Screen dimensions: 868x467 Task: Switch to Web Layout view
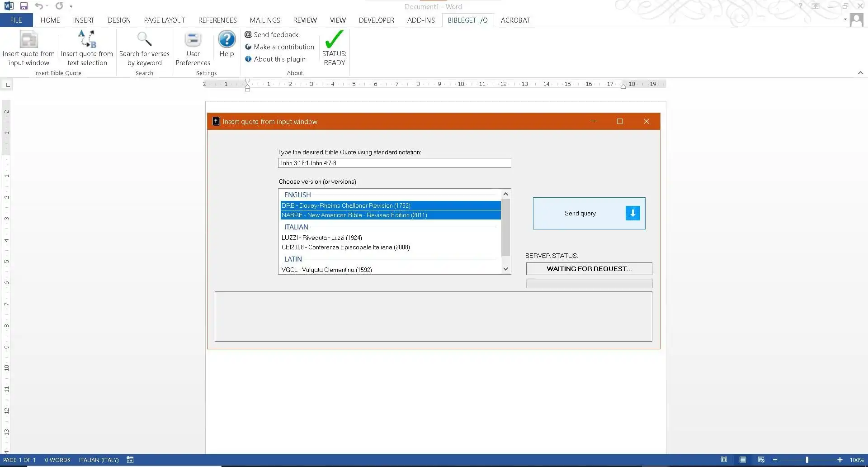point(761,460)
